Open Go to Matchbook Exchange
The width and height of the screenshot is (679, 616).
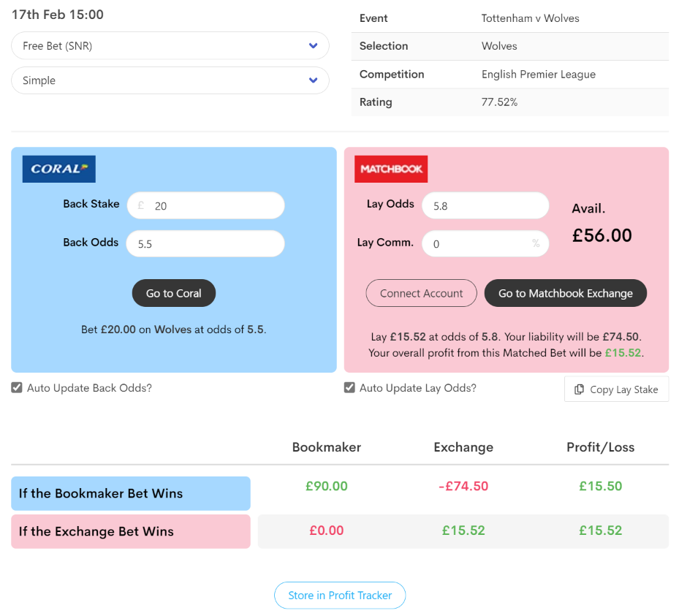click(x=566, y=293)
